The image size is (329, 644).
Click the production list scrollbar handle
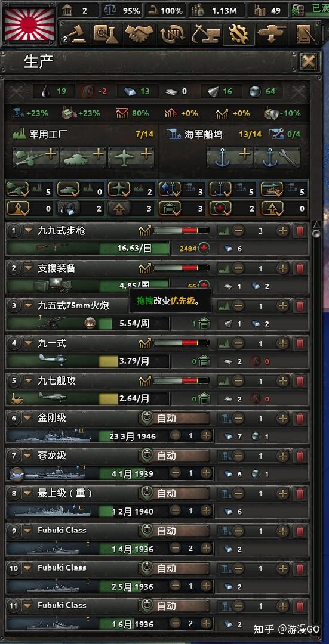(x=316, y=234)
